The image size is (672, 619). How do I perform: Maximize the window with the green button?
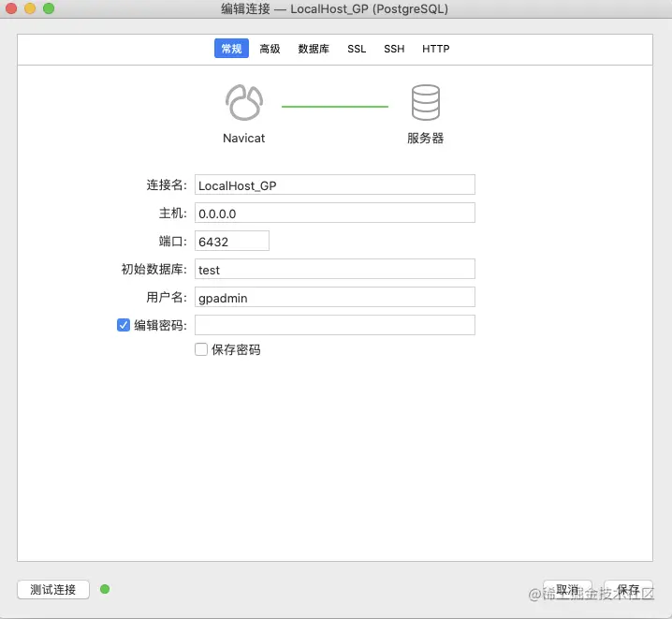pos(49,8)
